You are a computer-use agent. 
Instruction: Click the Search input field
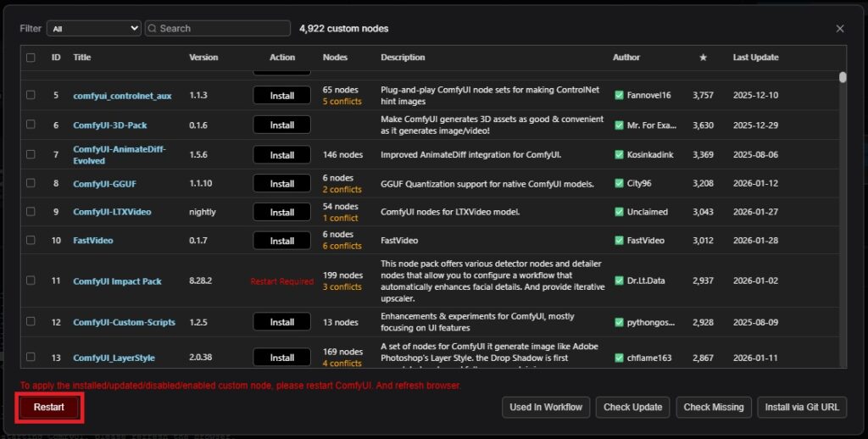pyautogui.click(x=218, y=28)
